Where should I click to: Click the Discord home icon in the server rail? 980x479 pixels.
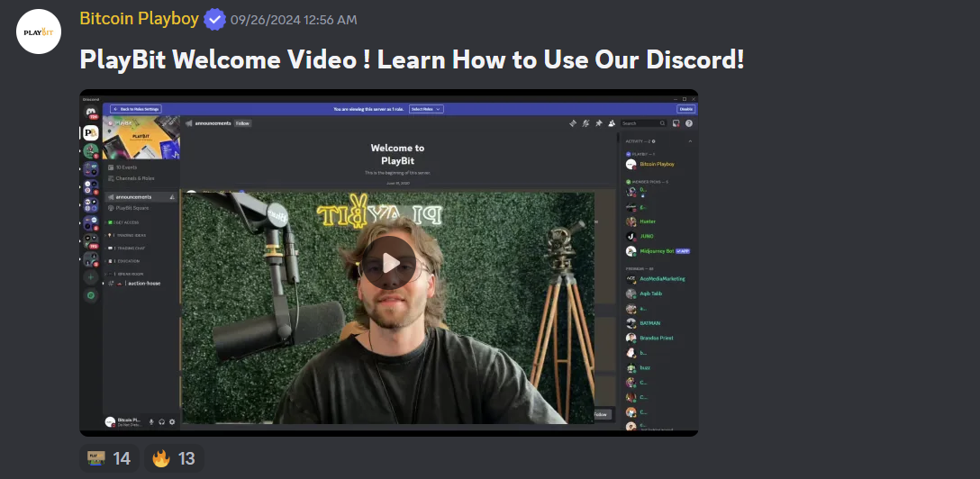pyautogui.click(x=91, y=113)
